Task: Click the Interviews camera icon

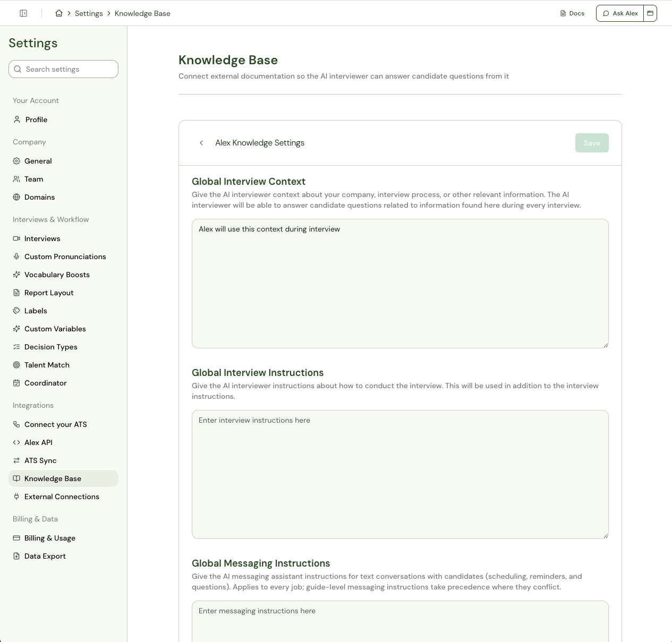Action: (x=16, y=238)
